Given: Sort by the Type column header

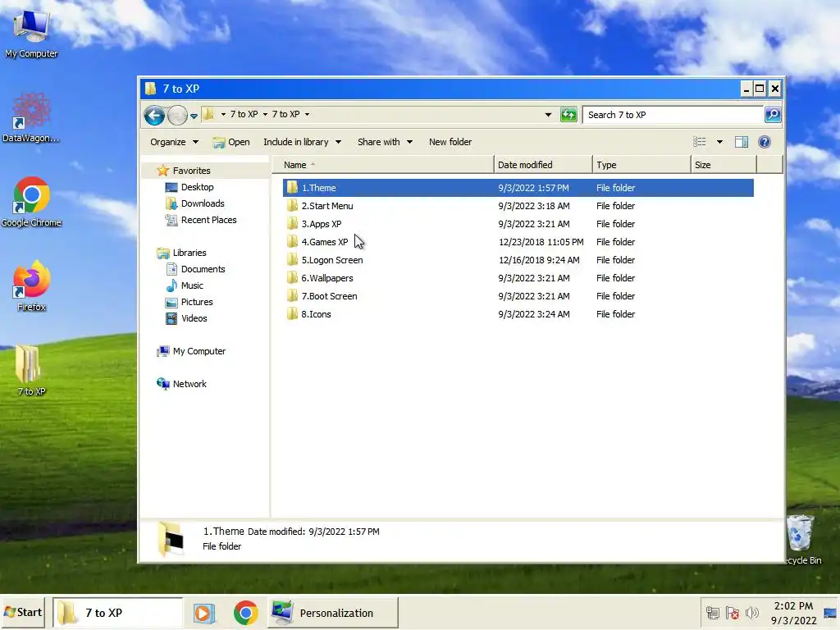Looking at the screenshot, I should (x=641, y=165).
